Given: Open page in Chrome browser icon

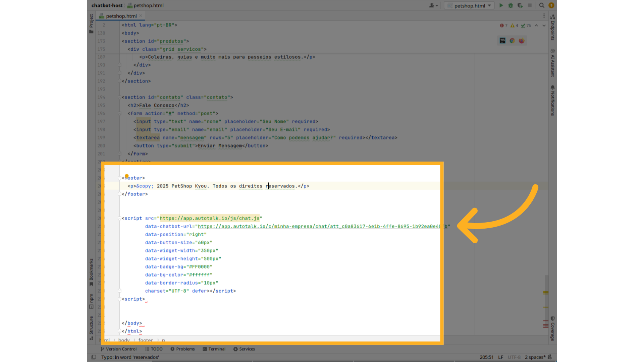Looking at the screenshot, I should coord(512,41).
